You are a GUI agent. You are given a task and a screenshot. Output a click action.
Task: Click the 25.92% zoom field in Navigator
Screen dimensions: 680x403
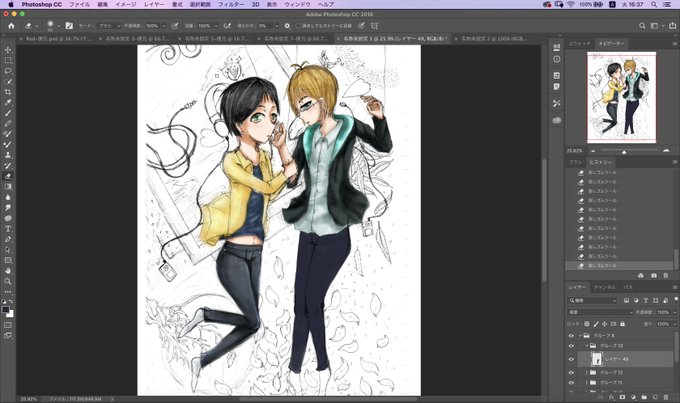(x=575, y=151)
